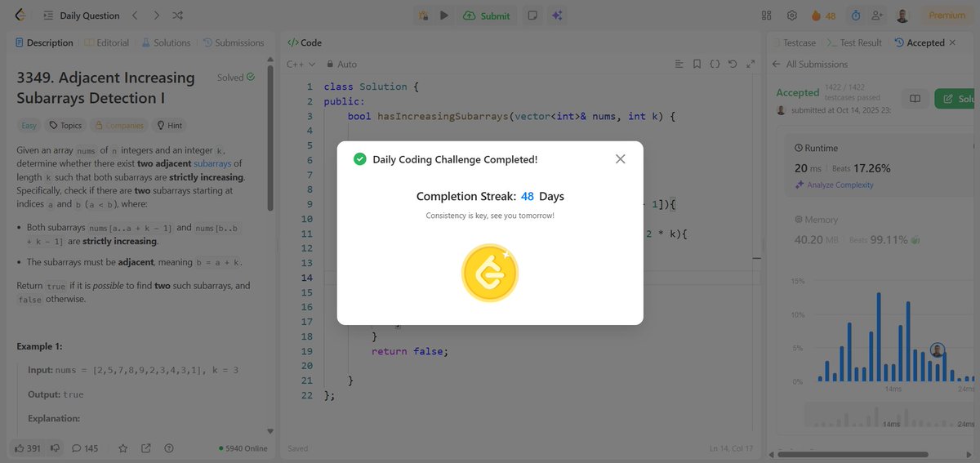This screenshot has height=463, width=980.
Task: Click the Premium button
Action: click(947, 16)
